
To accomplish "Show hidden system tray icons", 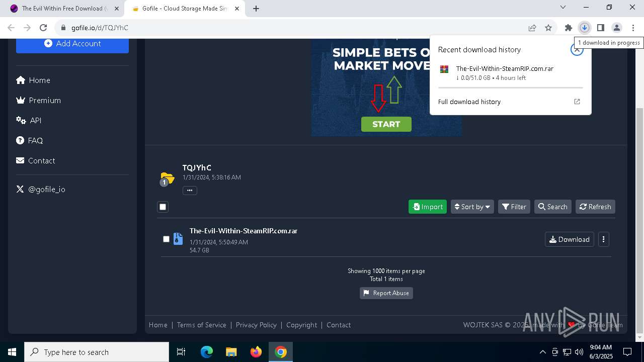I will (x=542, y=352).
